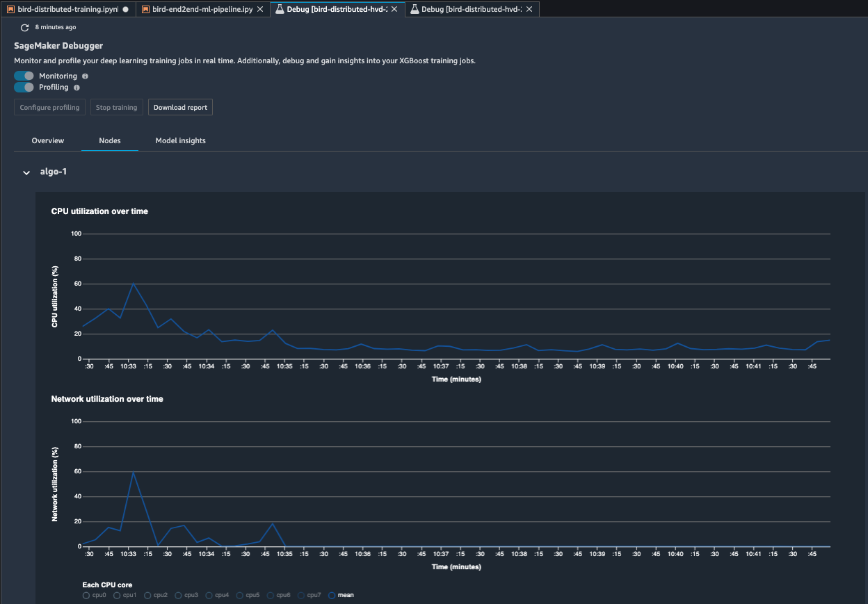Screen dimensions: 868x604
Task: Toggle the cpu1 legend marker
Action: coord(117,595)
